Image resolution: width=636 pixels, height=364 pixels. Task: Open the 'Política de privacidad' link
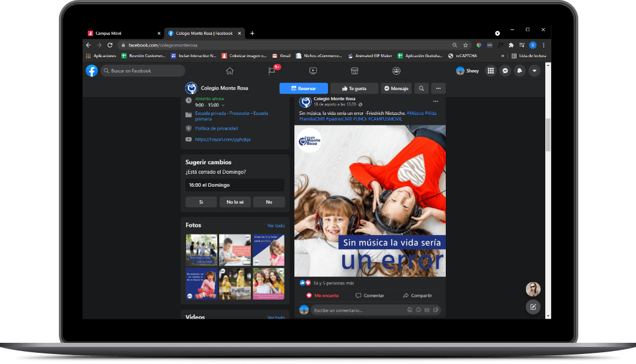[x=217, y=128]
